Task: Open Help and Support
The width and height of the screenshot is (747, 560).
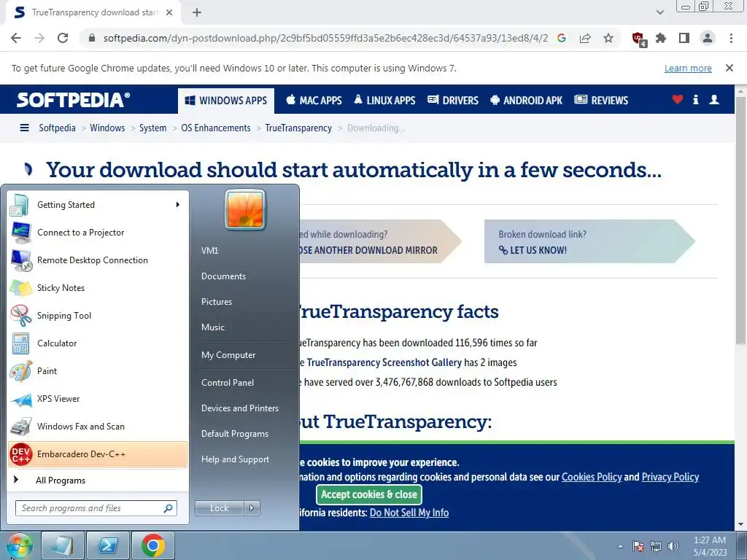Action: click(x=235, y=459)
